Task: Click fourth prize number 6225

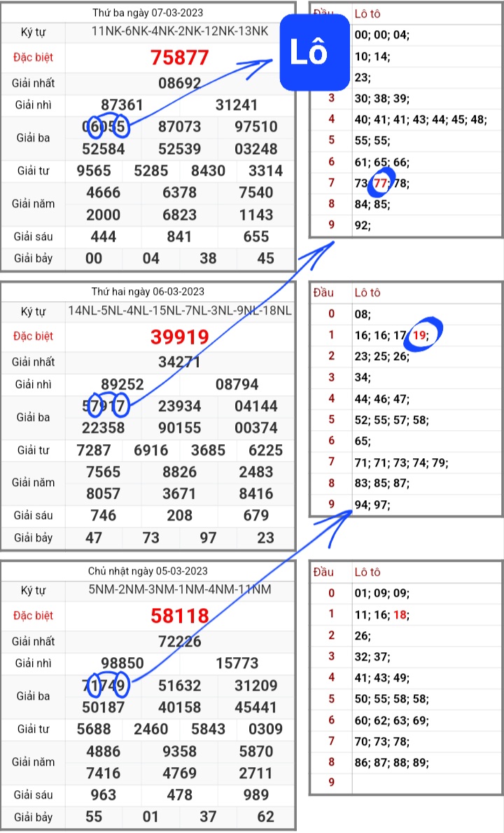Action: point(266,450)
